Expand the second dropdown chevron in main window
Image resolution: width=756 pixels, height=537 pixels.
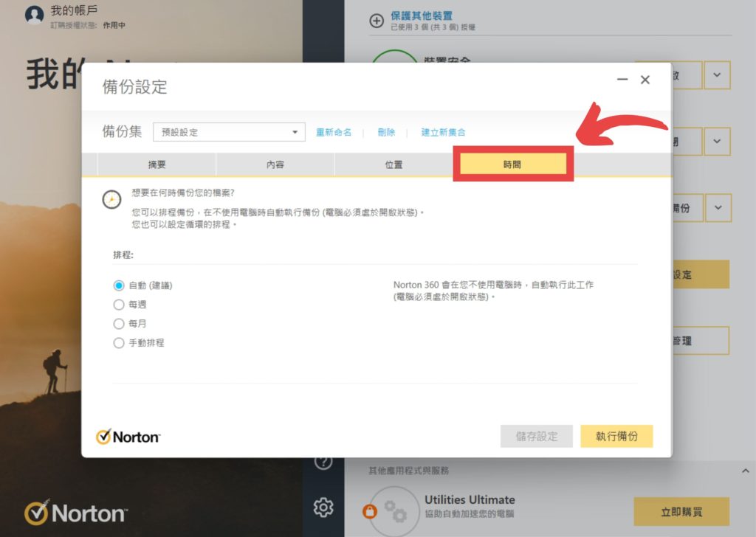point(718,142)
